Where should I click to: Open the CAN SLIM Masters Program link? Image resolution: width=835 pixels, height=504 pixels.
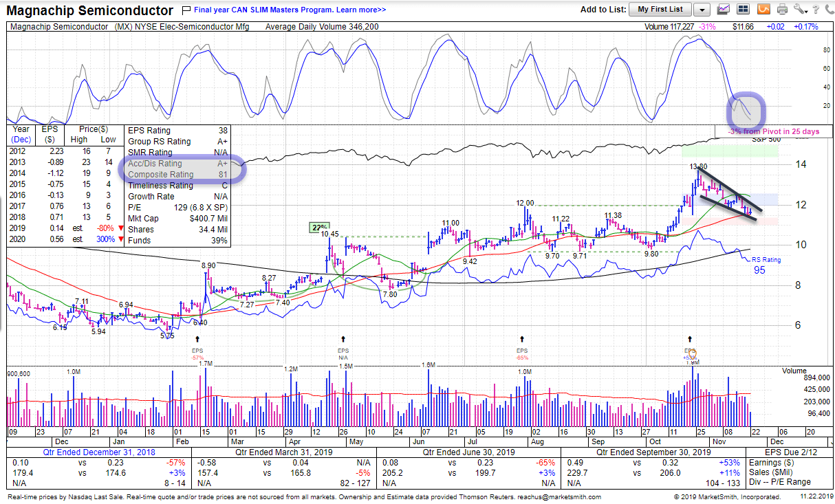[x=290, y=10]
